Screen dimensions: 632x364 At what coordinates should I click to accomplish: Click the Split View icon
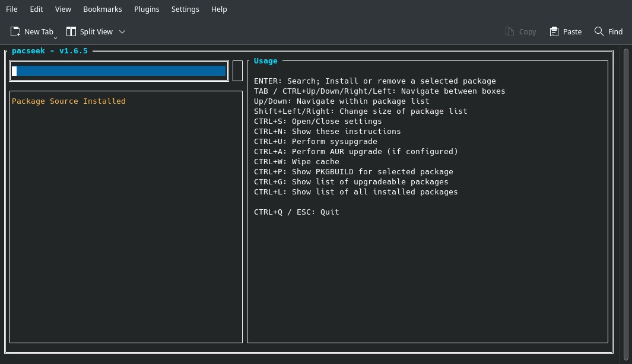coord(71,31)
